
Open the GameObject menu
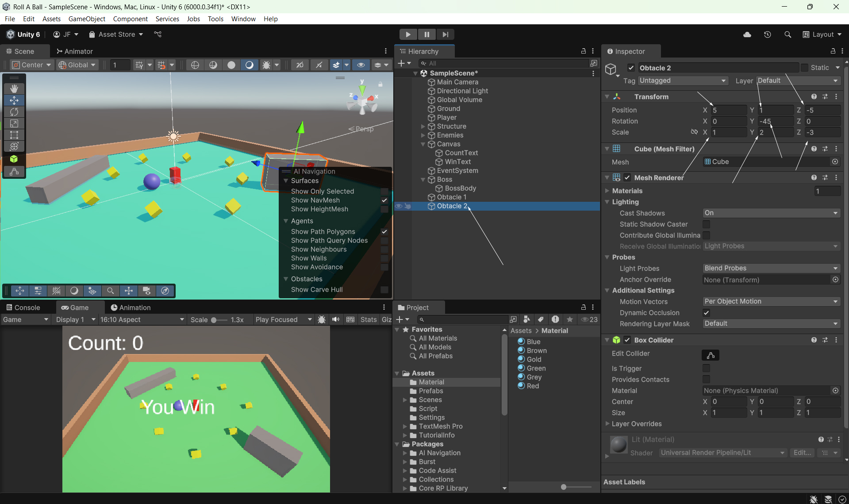tap(87, 19)
